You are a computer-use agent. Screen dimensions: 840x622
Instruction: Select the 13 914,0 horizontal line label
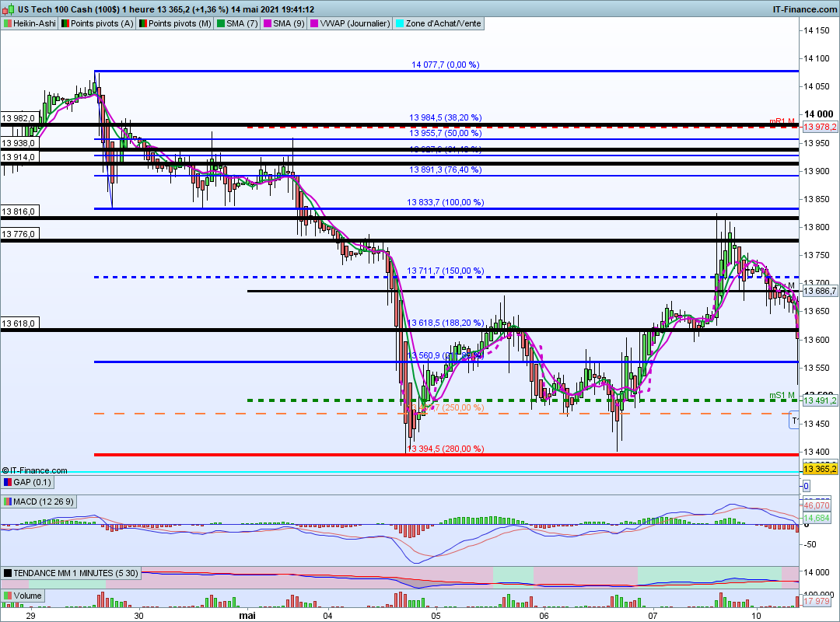pos(18,157)
